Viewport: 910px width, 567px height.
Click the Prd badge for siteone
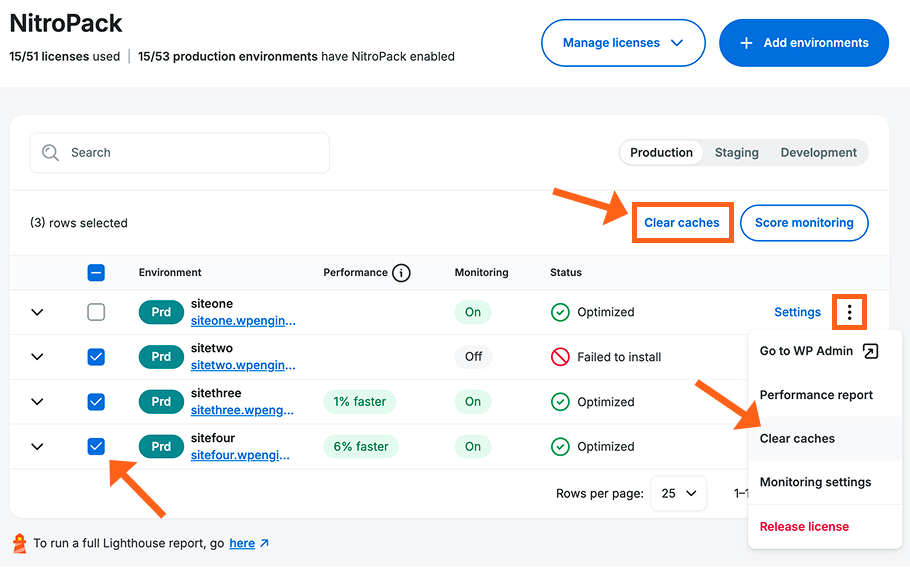coord(161,312)
